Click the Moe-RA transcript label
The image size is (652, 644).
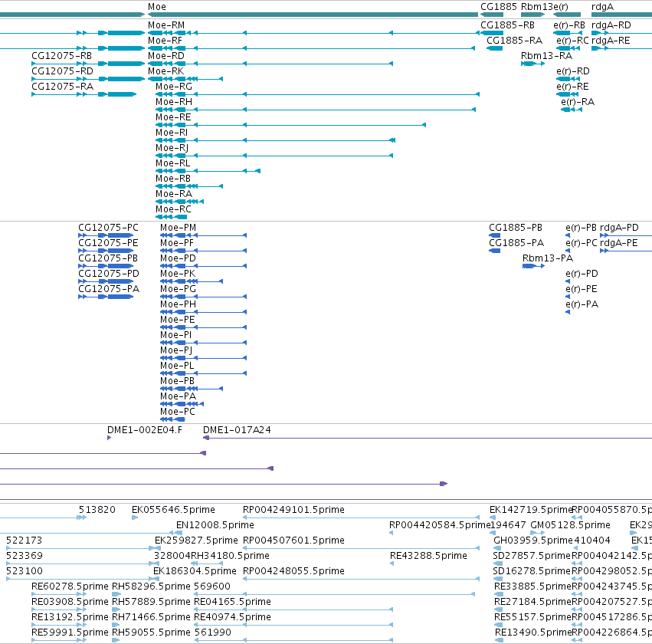tap(174, 194)
